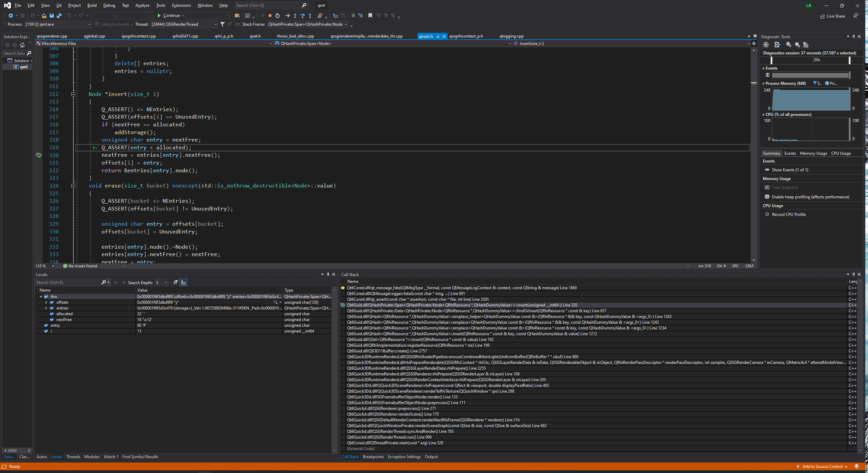This screenshot has width=868, height=473.
Task: Collapse the insert(size_t i) function outline
Action: (x=73, y=94)
